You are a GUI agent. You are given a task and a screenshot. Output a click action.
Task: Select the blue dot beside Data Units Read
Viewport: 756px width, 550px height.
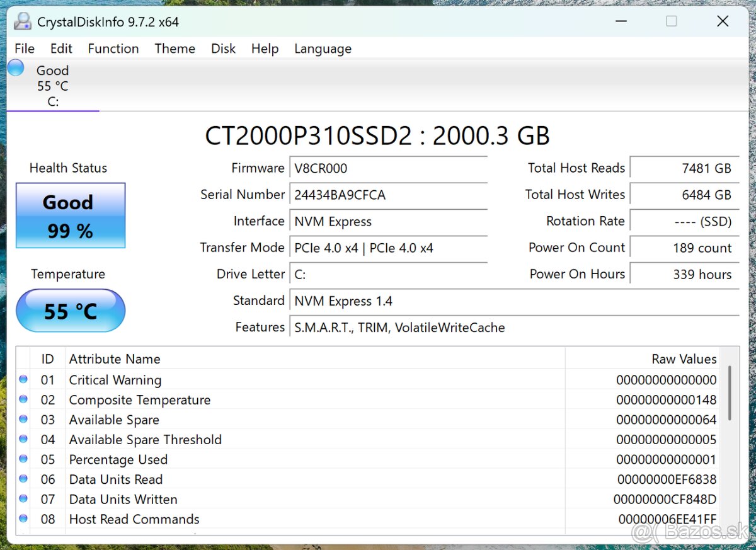(23, 479)
